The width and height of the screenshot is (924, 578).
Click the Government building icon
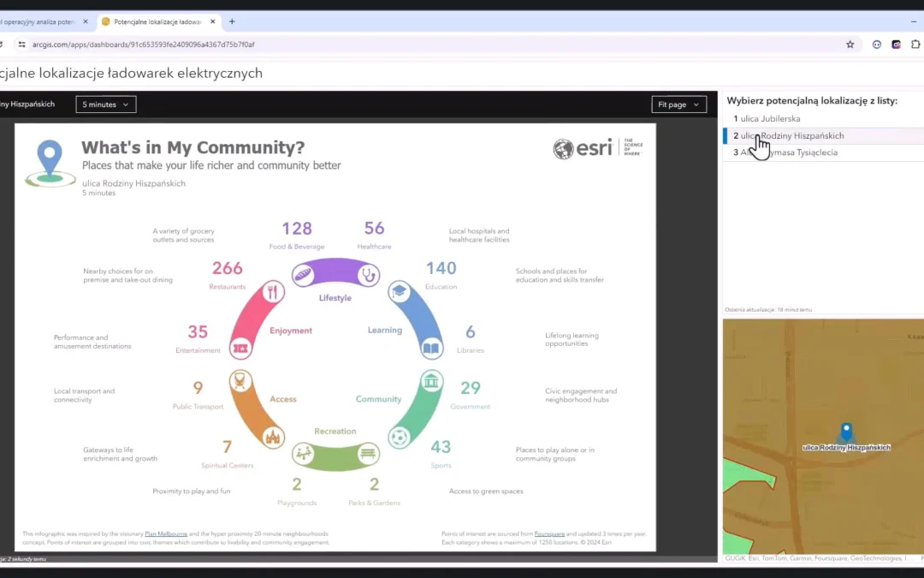[431, 381]
